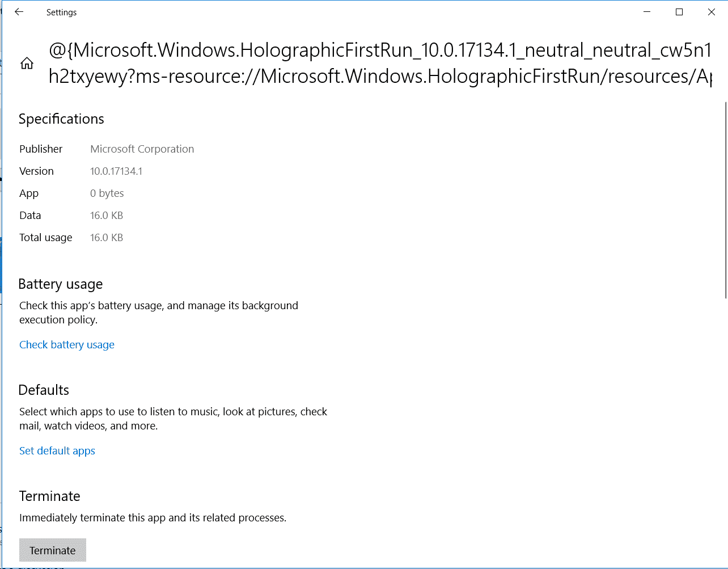Open the Set default apps link
This screenshot has width=728, height=569.
coord(57,451)
